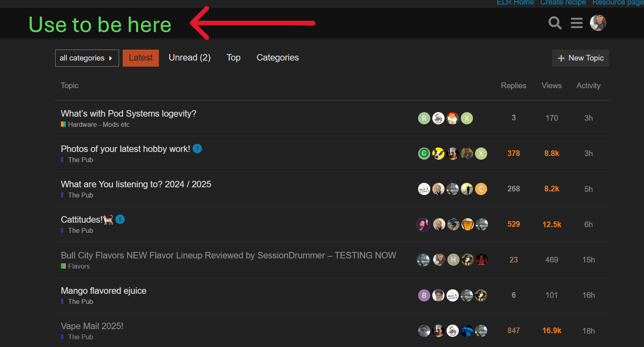Click the H avatar on Bull City Flavors topic
This screenshot has height=347, width=644.
453,260
